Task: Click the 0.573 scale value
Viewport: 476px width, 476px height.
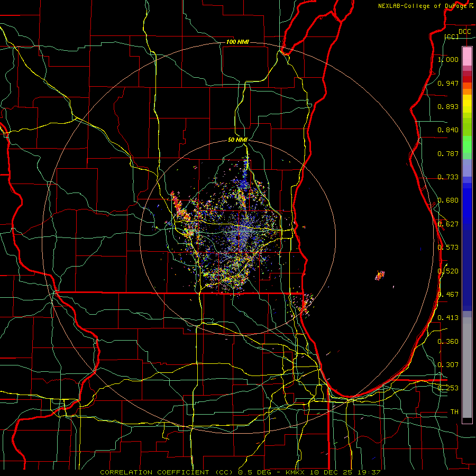Action: coord(448,248)
